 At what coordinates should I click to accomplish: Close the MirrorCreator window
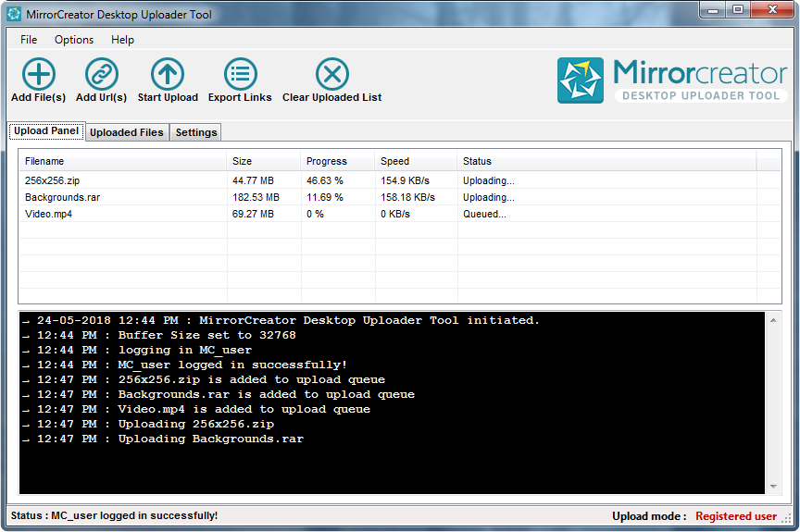click(x=772, y=9)
